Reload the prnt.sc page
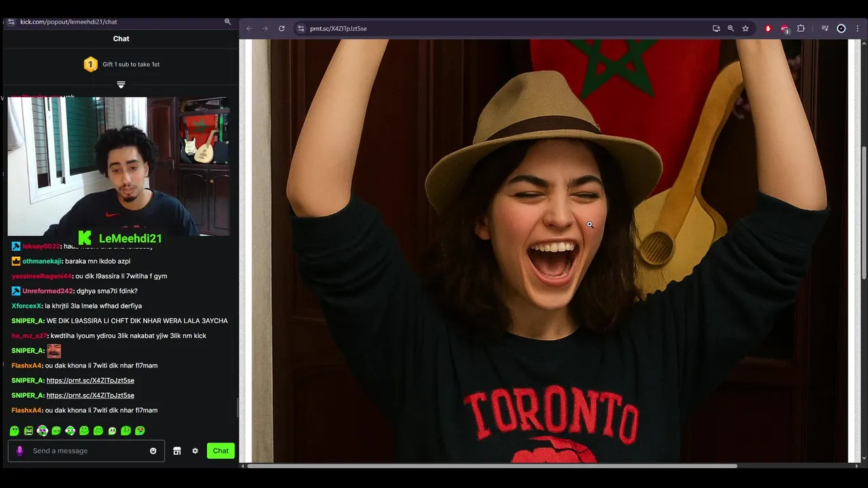 coord(281,28)
